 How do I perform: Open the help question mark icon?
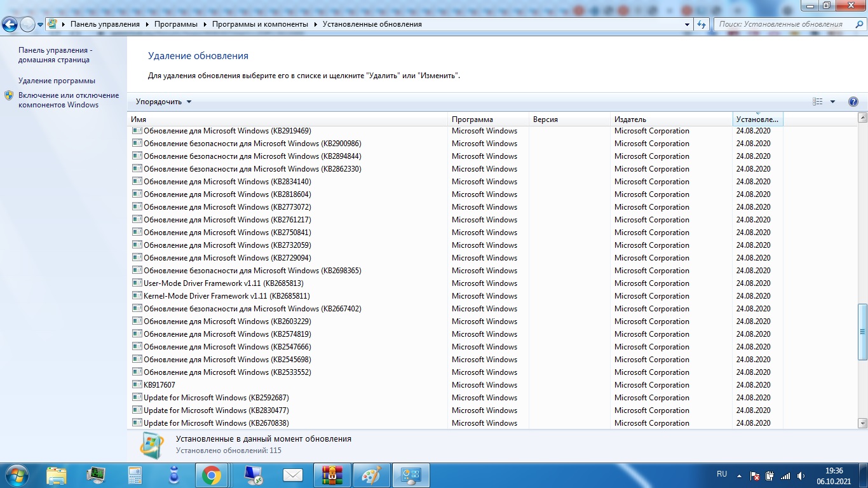click(853, 102)
